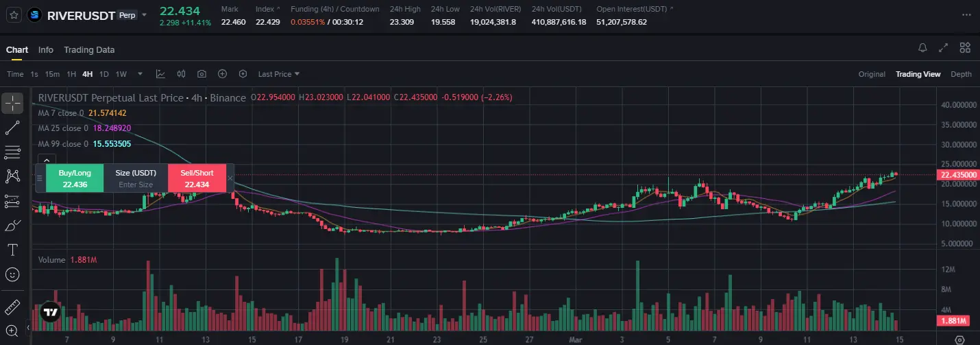Open the horizontal lines tool group
The height and width of the screenshot is (345, 980).
[12, 152]
